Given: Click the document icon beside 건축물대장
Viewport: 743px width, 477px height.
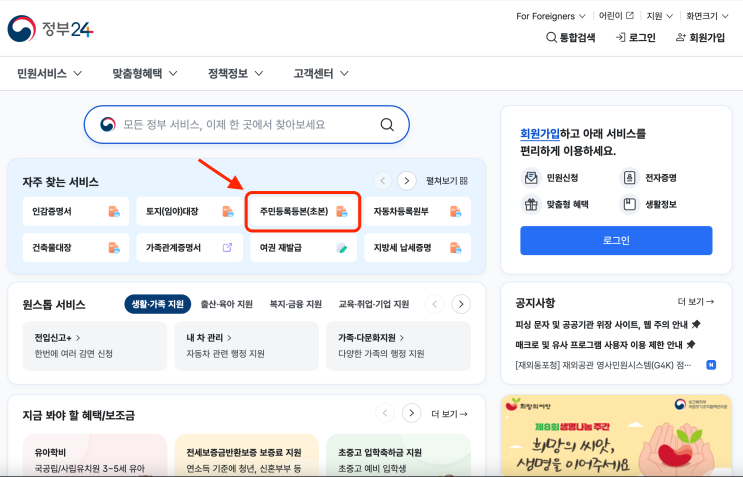Looking at the screenshot, I should click(114, 248).
